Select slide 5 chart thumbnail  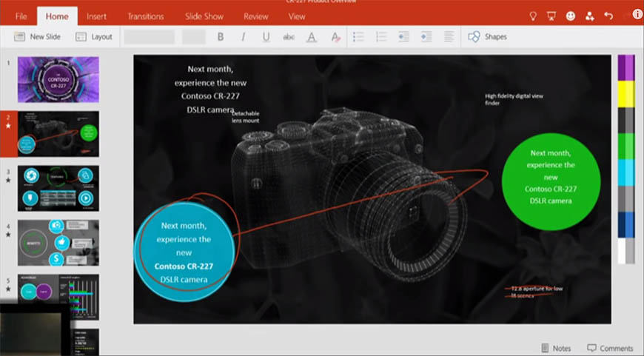coord(58,297)
